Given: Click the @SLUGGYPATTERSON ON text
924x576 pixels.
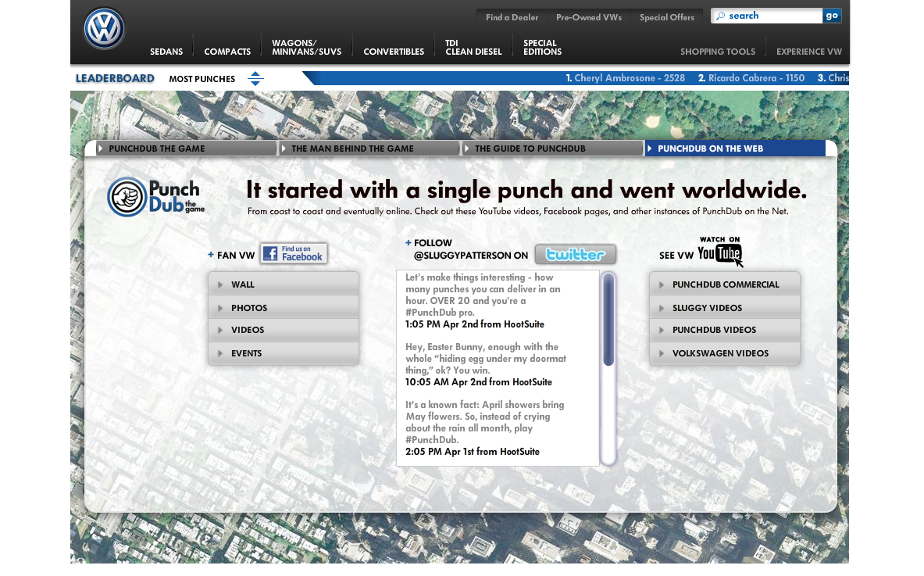Looking at the screenshot, I should 471,256.
